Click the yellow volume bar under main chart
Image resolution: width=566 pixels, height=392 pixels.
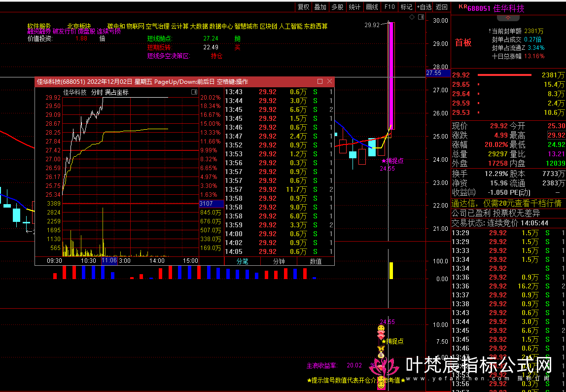391,270
